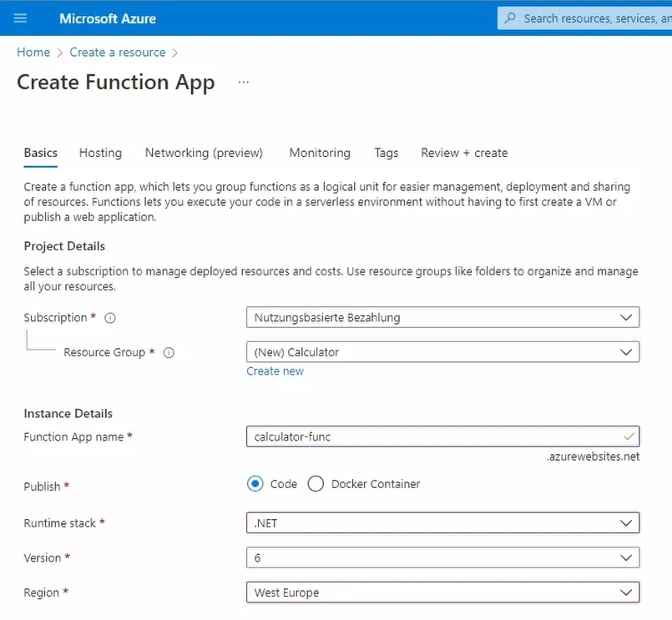Open the Runtime stack dropdown
The height and width of the screenshot is (620, 672).
click(x=442, y=522)
